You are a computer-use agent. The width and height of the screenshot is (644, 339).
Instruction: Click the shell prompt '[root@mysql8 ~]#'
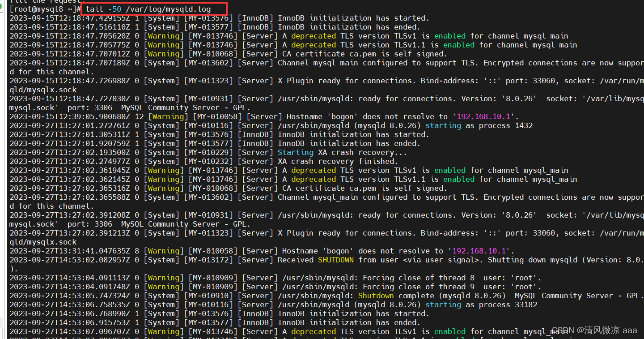pos(45,9)
